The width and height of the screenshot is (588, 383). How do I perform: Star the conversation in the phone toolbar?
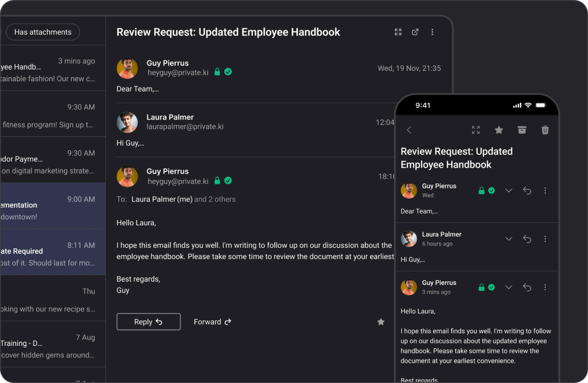pos(499,130)
